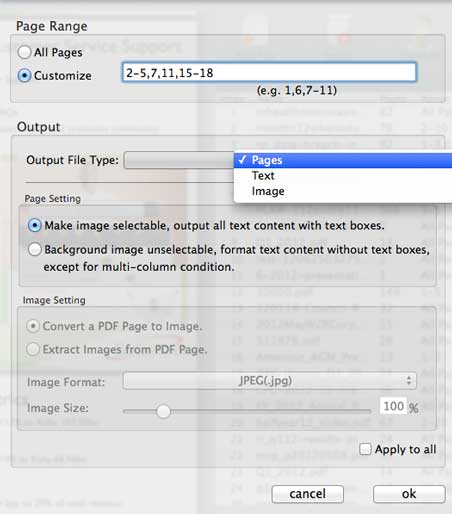Select Convert a PDF Page to Image

coord(33,326)
